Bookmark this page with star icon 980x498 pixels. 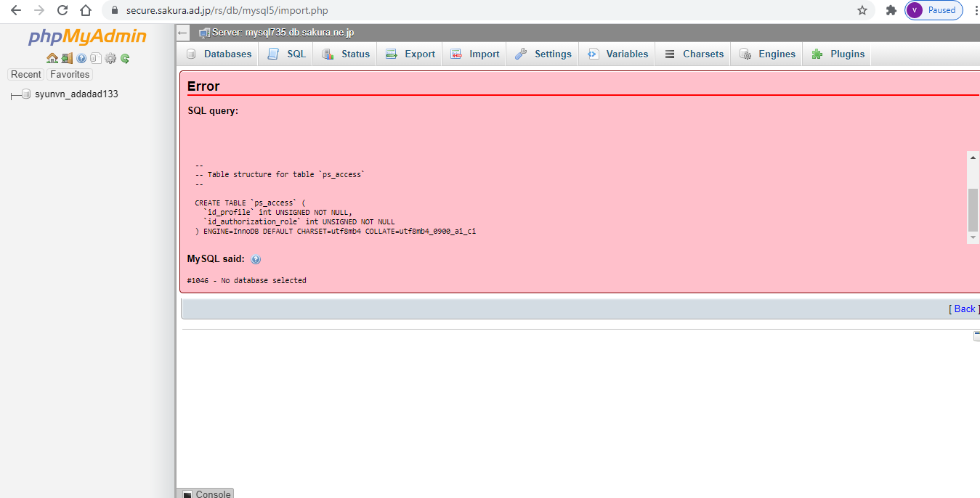tap(862, 10)
